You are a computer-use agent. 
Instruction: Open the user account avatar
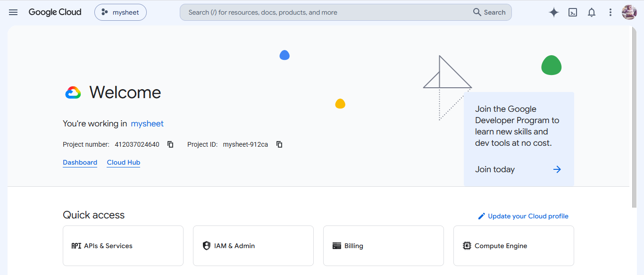[629, 12]
